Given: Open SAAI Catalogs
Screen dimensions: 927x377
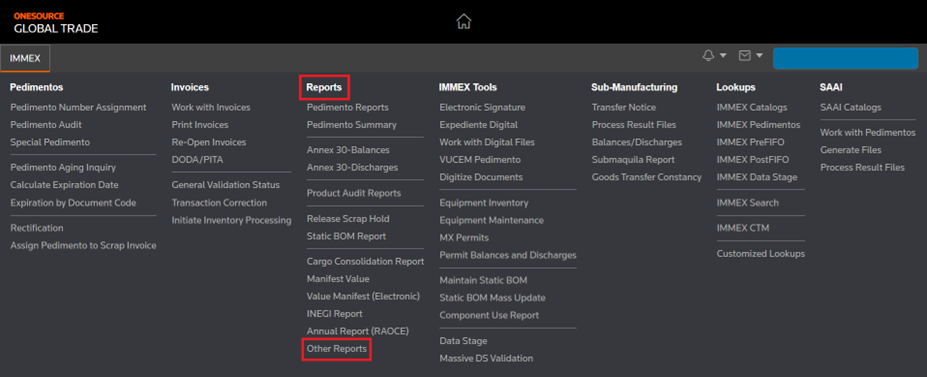Looking at the screenshot, I should 851,108.
